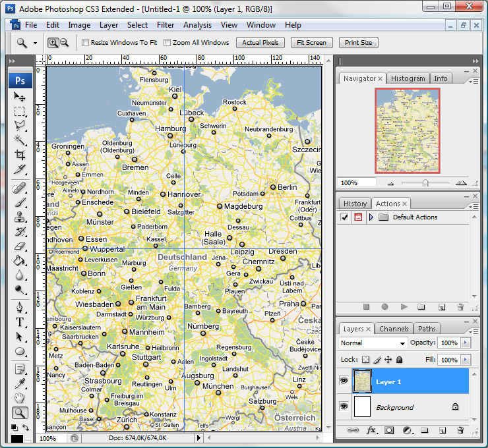Choose Zoom In mode in options bar
Image resolution: width=488 pixels, height=448 pixels.
pyautogui.click(x=53, y=43)
